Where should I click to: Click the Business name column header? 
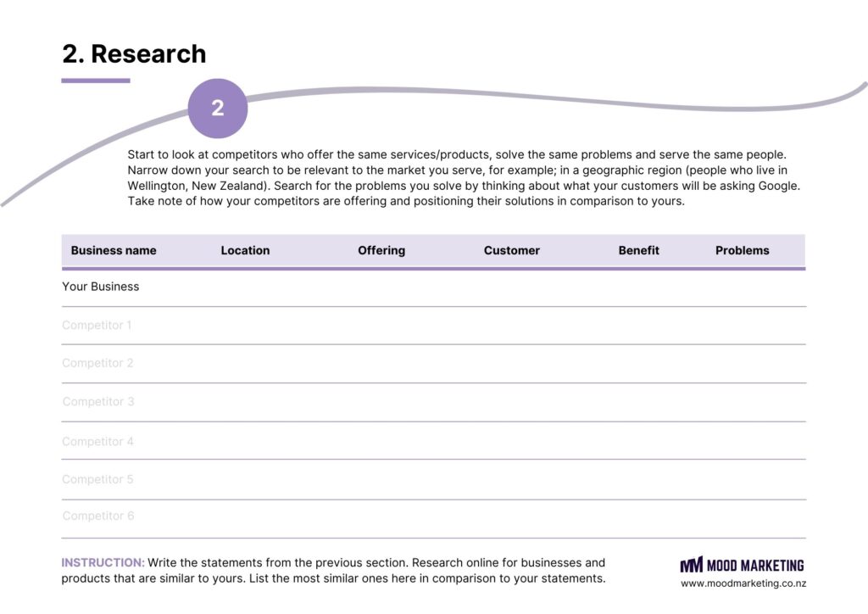point(114,250)
